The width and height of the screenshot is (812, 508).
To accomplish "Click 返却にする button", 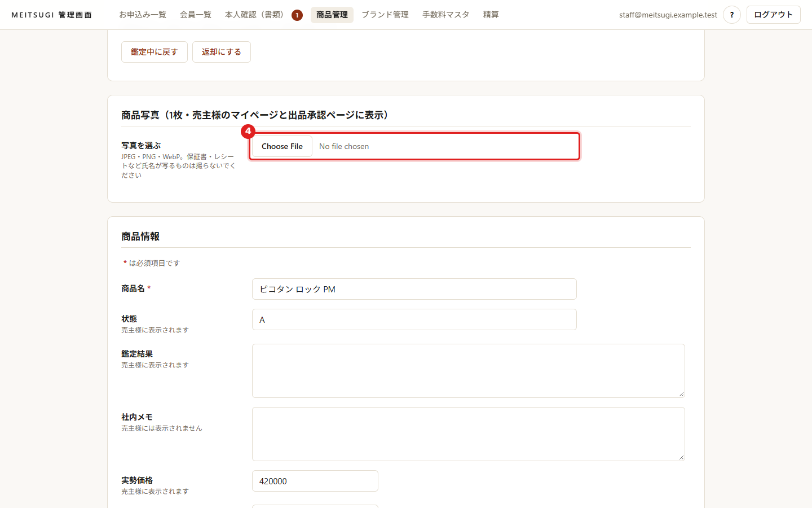I will pos(222,52).
